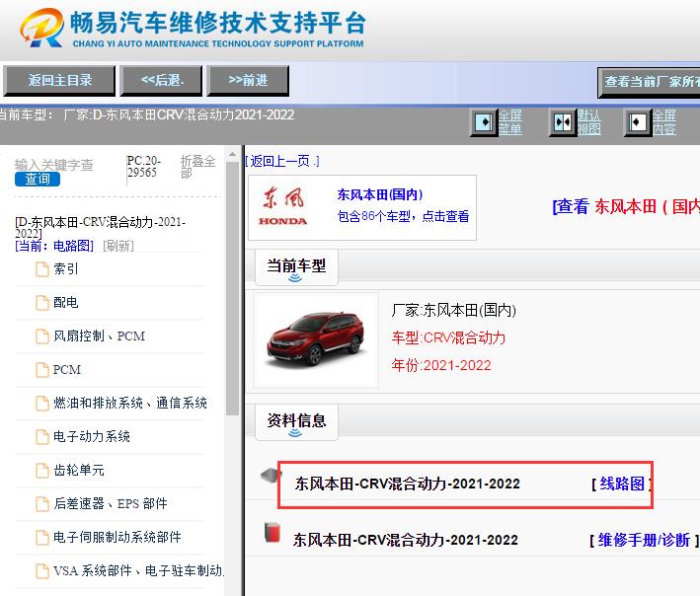Click 折叠全部 to collapse tree
The image size is (700, 596).
click(197, 167)
